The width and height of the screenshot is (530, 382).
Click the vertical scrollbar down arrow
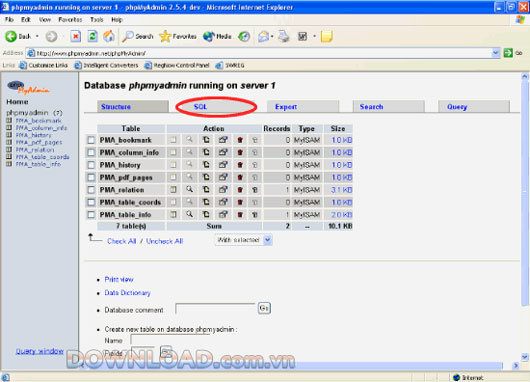coord(525,357)
